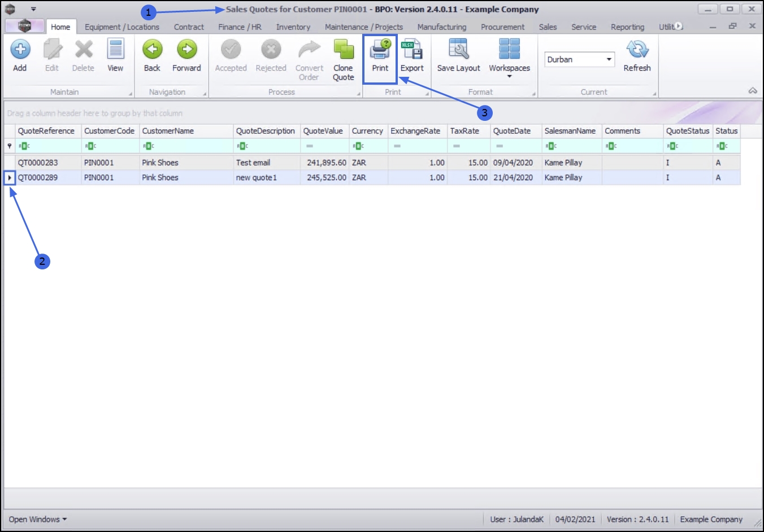764x532 pixels.
Task: Click the Convert Order icon
Action: tap(309, 60)
